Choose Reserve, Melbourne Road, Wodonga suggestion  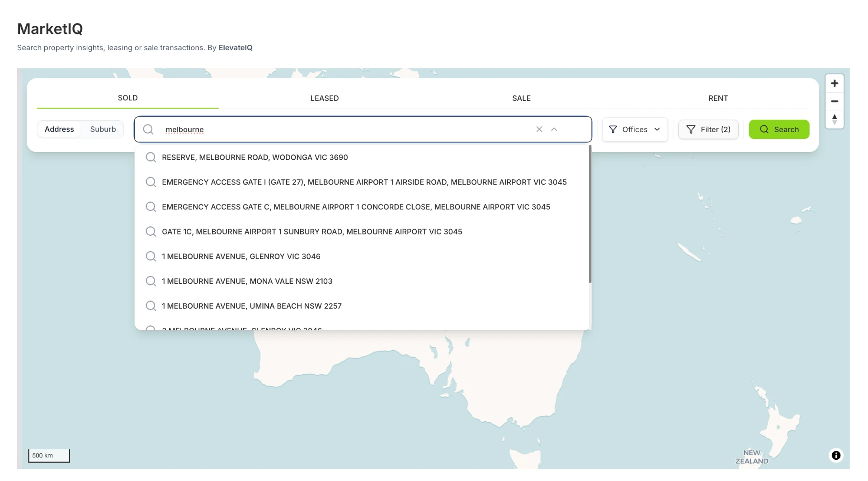point(362,157)
